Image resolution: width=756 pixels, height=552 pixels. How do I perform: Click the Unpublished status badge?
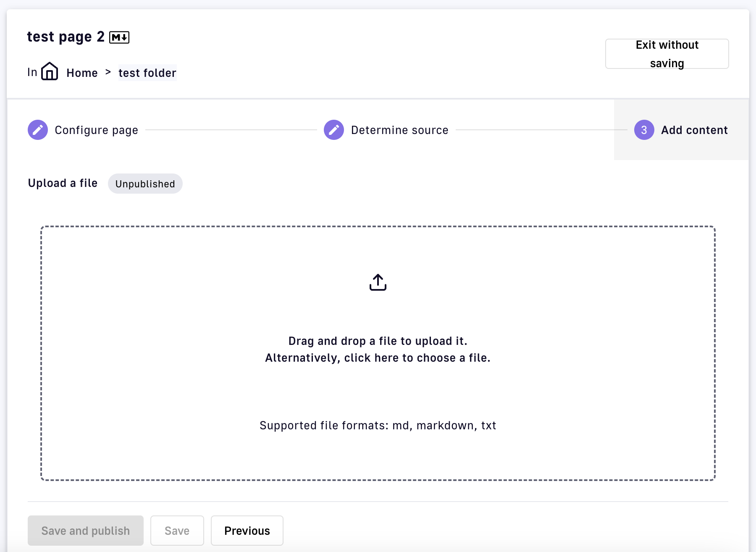click(x=145, y=184)
